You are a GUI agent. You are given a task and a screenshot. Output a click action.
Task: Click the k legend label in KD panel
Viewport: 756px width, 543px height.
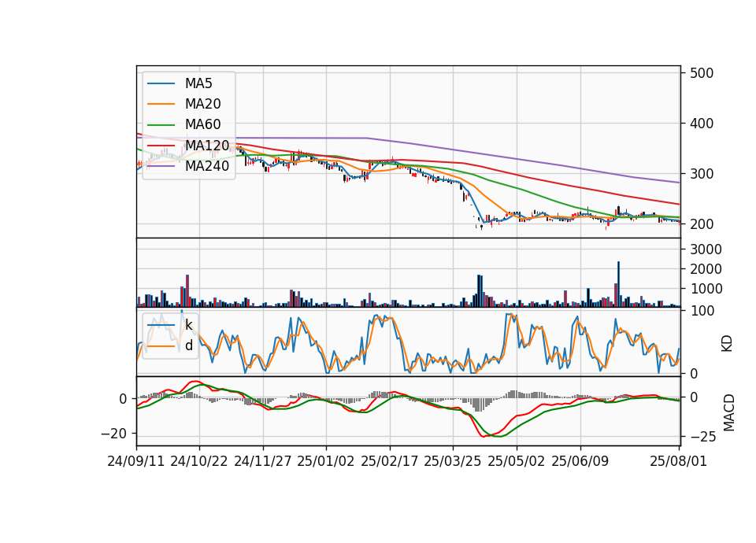pyautogui.click(x=188, y=325)
